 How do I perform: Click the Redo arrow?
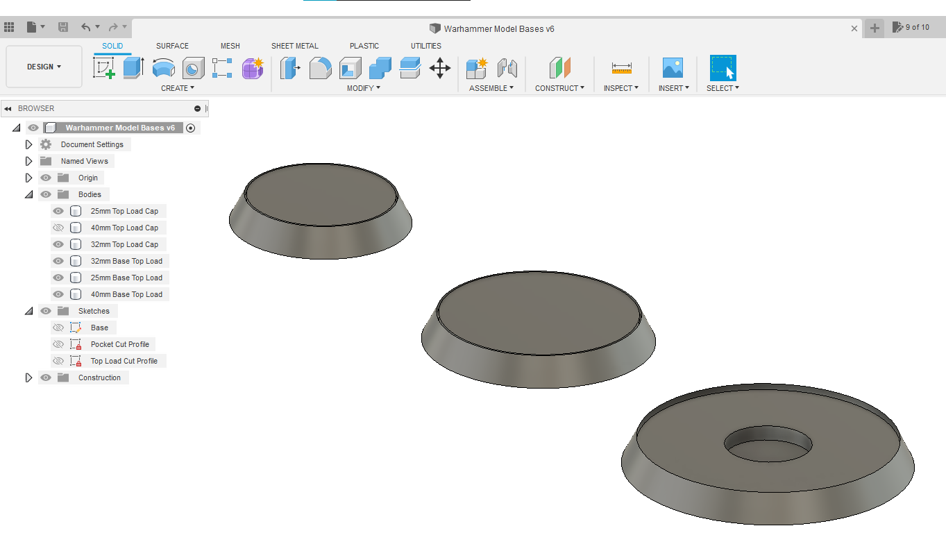point(113,27)
